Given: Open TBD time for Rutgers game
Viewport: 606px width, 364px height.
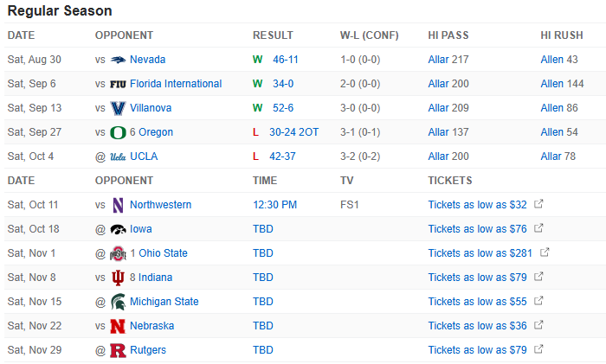Looking at the screenshot, I should 262,350.
